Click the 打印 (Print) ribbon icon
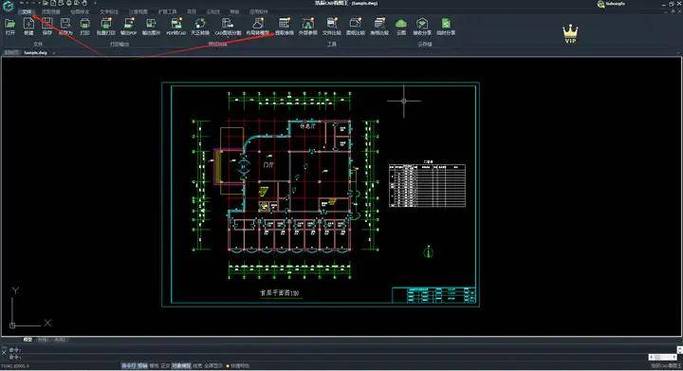Viewport: 683px width, 371px height. 85,25
